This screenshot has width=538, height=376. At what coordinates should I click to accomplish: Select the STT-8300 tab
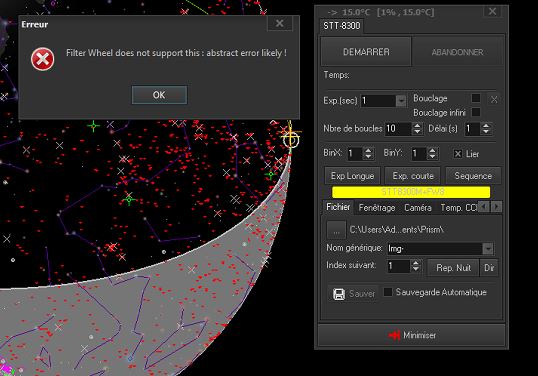(x=342, y=26)
